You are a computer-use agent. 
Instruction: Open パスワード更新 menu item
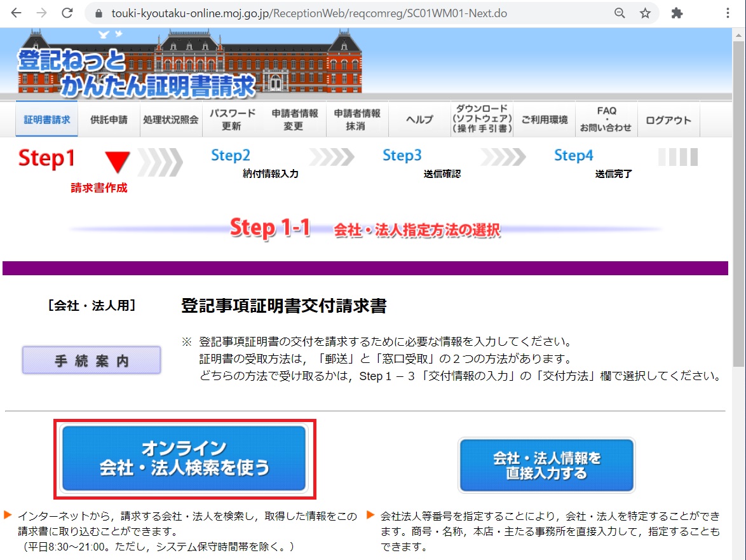[x=232, y=120]
